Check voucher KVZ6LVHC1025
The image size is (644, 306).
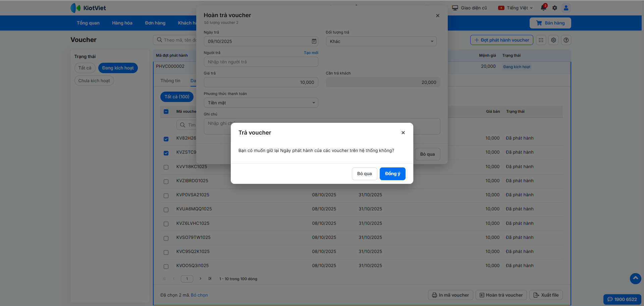166,224
